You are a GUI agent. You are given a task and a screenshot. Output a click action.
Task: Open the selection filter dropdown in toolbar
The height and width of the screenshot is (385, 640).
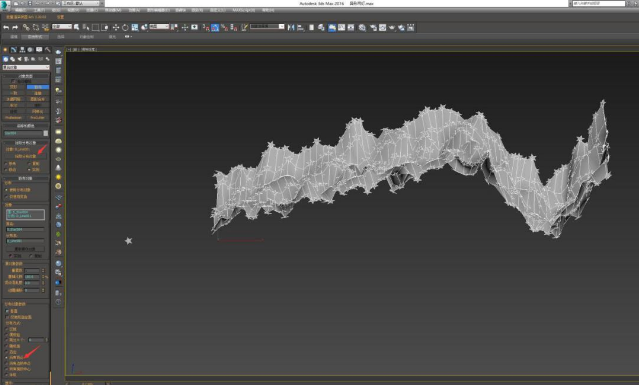[x=62, y=27]
